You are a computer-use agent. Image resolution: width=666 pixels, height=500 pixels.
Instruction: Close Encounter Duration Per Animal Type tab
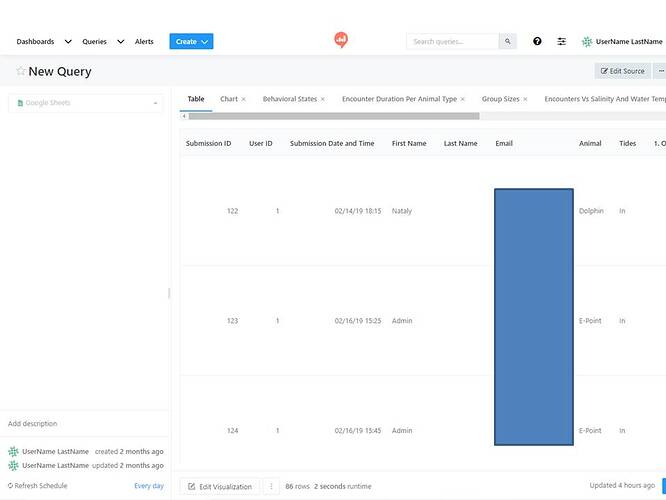pos(463,99)
